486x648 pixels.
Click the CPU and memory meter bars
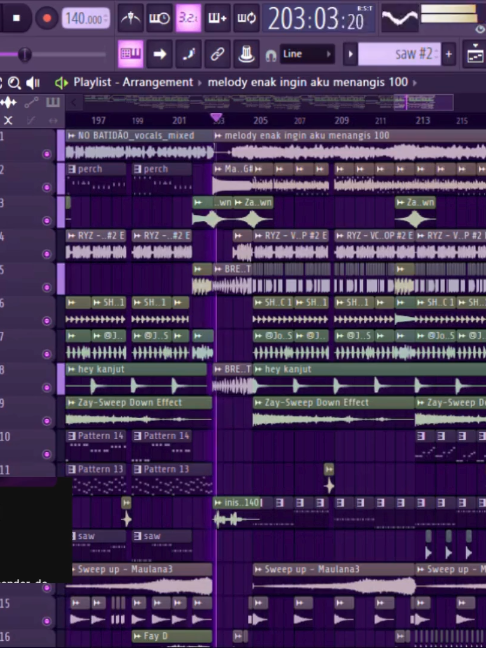[449, 13]
